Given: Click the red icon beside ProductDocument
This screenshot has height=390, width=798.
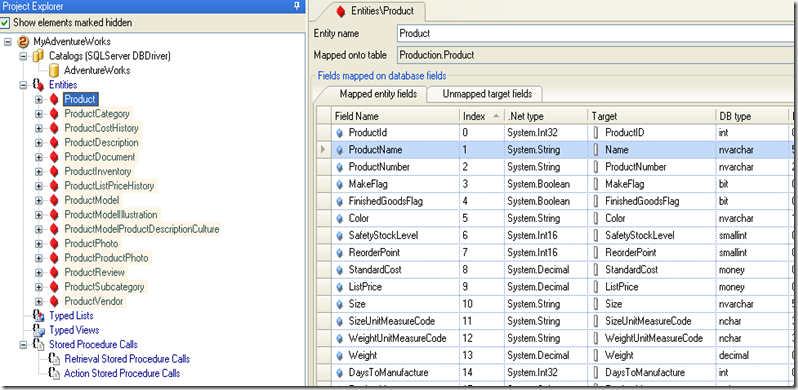Looking at the screenshot, I should tap(54, 157).
